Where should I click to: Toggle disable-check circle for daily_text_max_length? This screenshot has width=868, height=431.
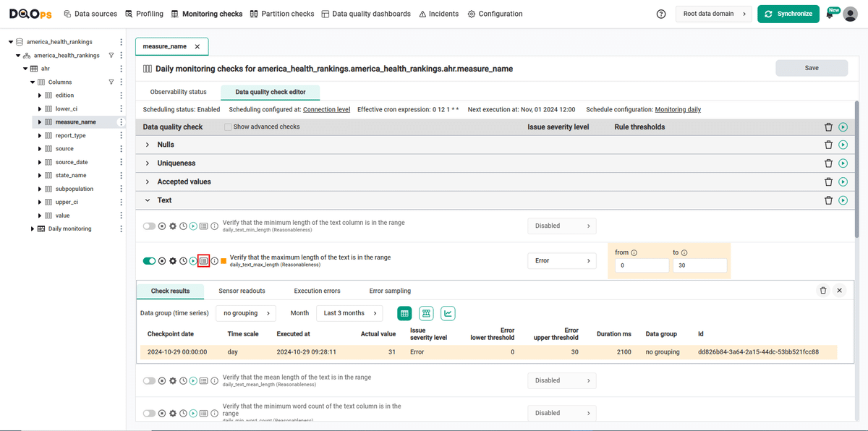point(162,261)
